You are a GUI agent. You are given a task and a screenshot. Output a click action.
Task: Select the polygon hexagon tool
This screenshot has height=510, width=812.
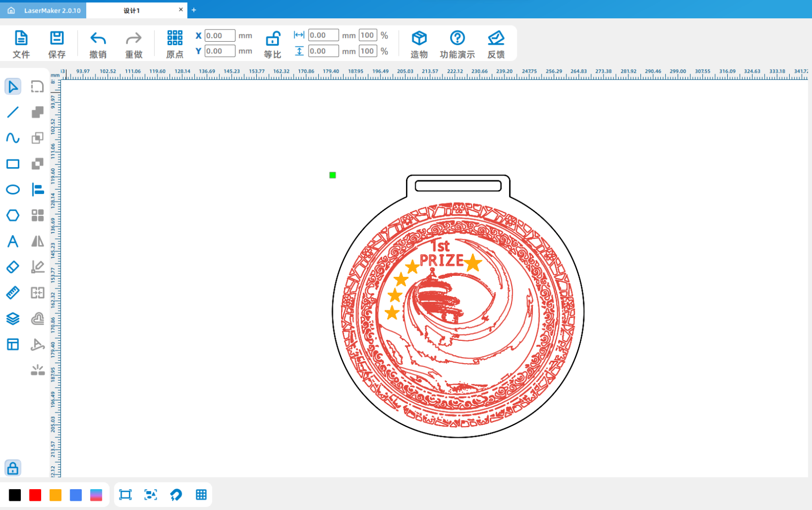pyautogui.click(x=13, y=215)
